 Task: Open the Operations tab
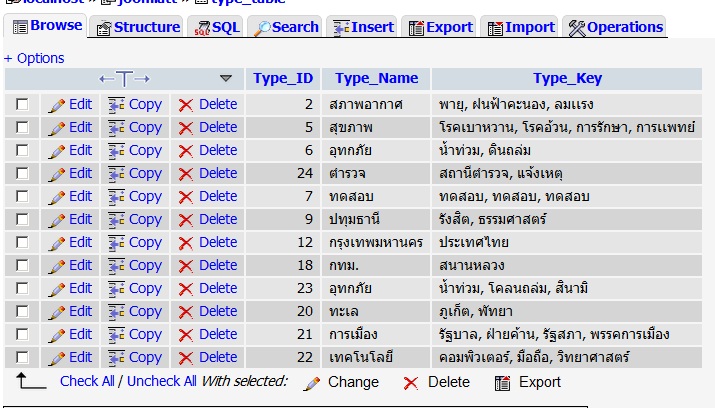[x=616, y=27]
